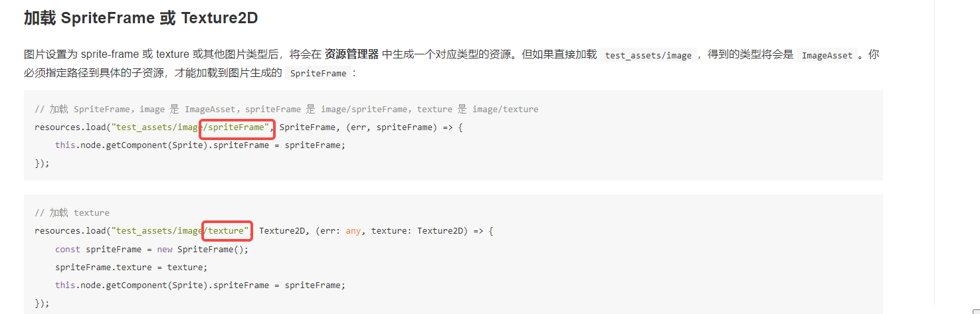
Task: Click the red-boxed /spriteFrame path
Action: click(x=237, y=127)
